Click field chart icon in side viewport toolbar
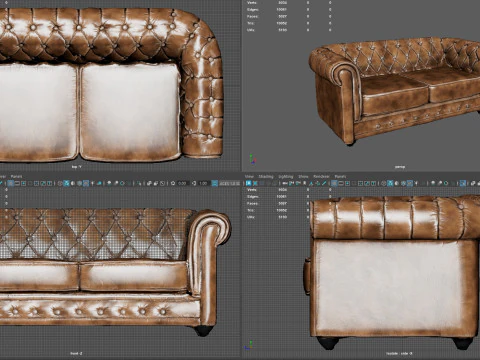 360,183
